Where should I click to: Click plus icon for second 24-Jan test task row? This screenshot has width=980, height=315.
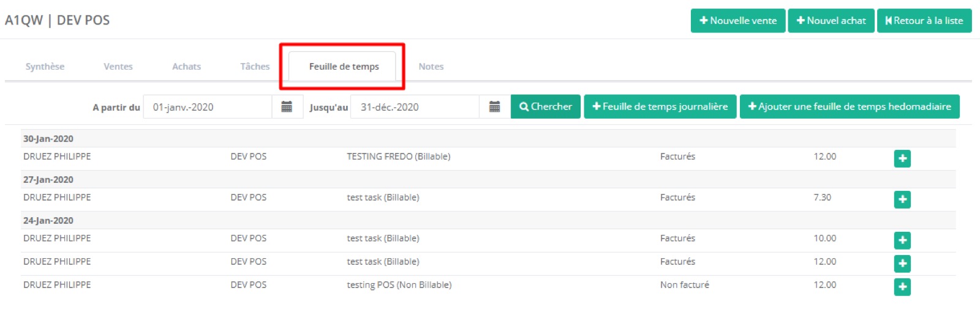coord(902,264)
